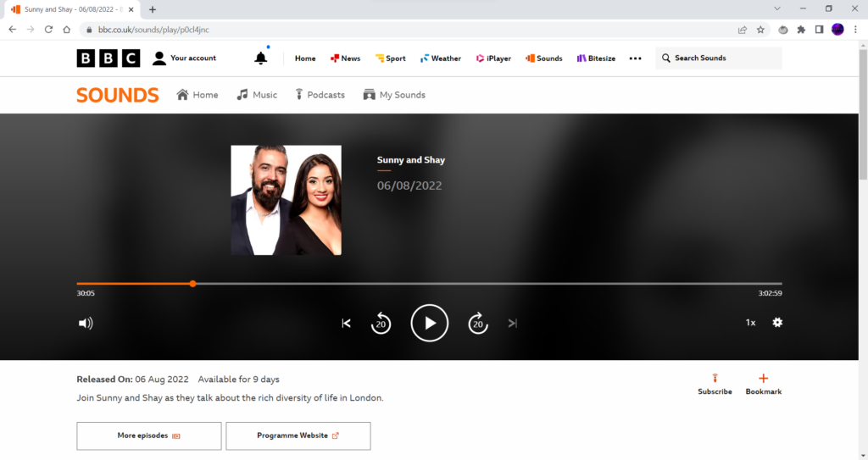868x460 pixels.
Task: Open the browser home page icon
Action: pos(67,30)
